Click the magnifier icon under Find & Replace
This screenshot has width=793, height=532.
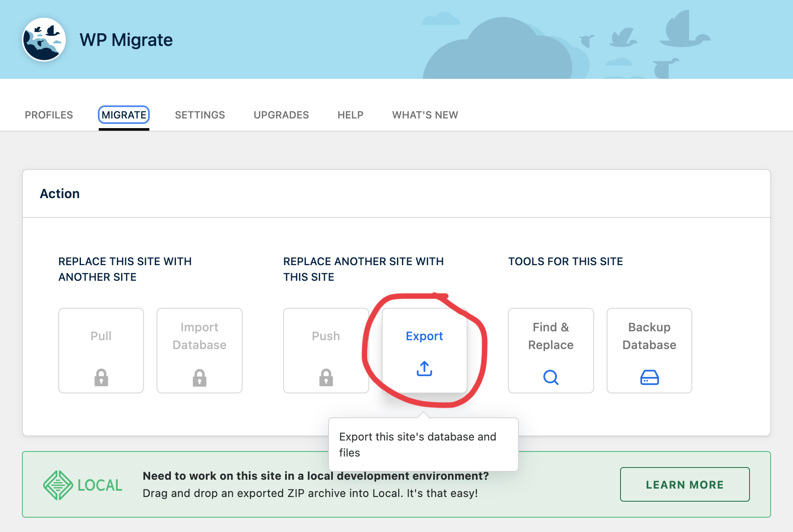550,377
